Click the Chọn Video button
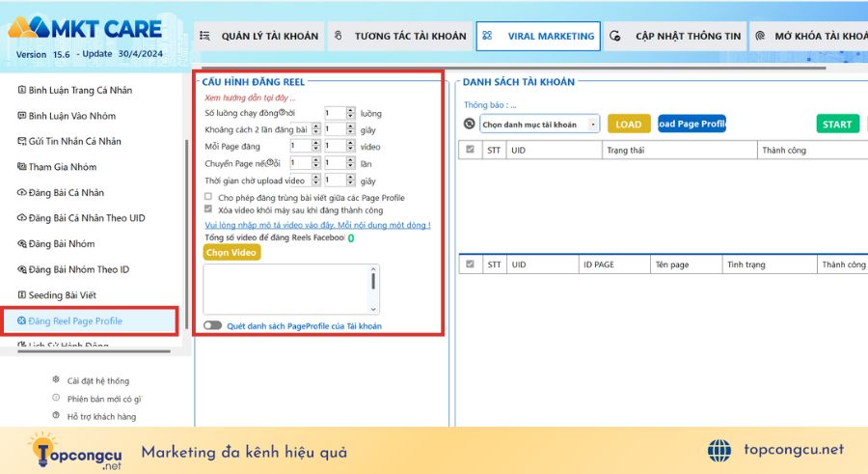The width and height of the screenshot is (868, 474). click(x=231, y=252)
